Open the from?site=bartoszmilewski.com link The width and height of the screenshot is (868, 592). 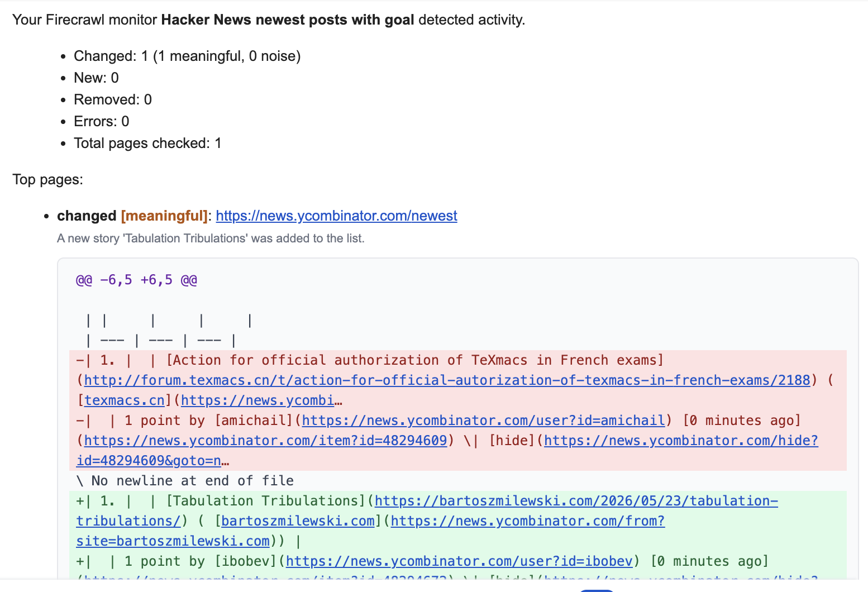(371, 531)
